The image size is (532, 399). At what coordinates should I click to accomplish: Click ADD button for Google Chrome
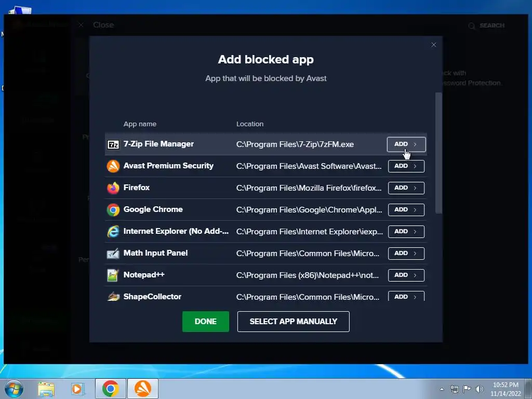(406, 210)
